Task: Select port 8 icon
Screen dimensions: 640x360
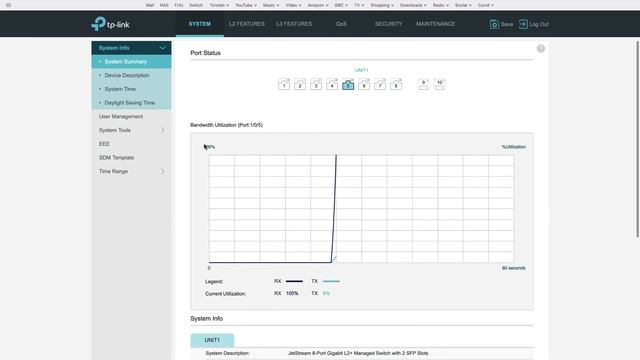Action: [396, 84]
